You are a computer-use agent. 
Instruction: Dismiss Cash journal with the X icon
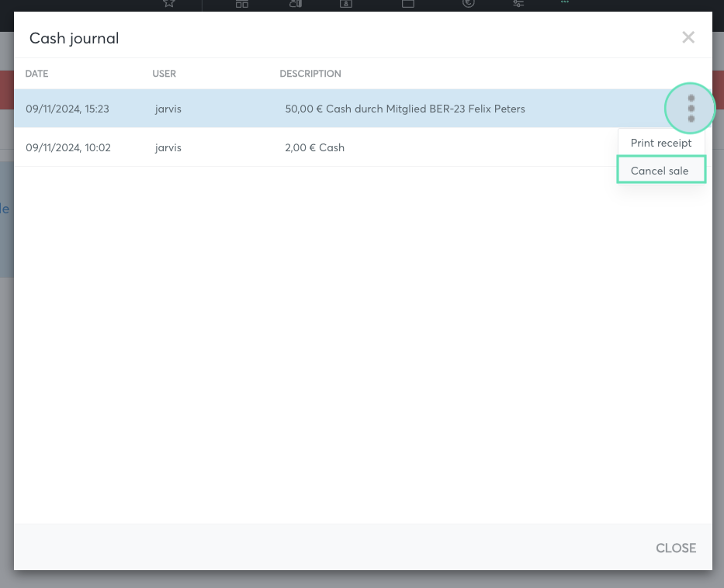point(688,37)
